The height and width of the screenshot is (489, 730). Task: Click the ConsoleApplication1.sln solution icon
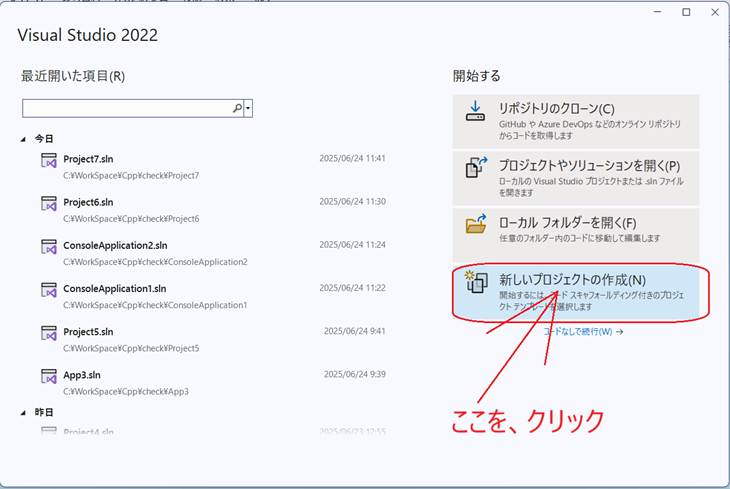(x=49, y=290)
